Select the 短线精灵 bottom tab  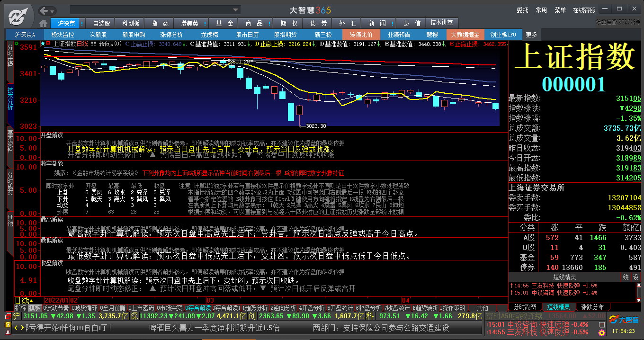559,307
